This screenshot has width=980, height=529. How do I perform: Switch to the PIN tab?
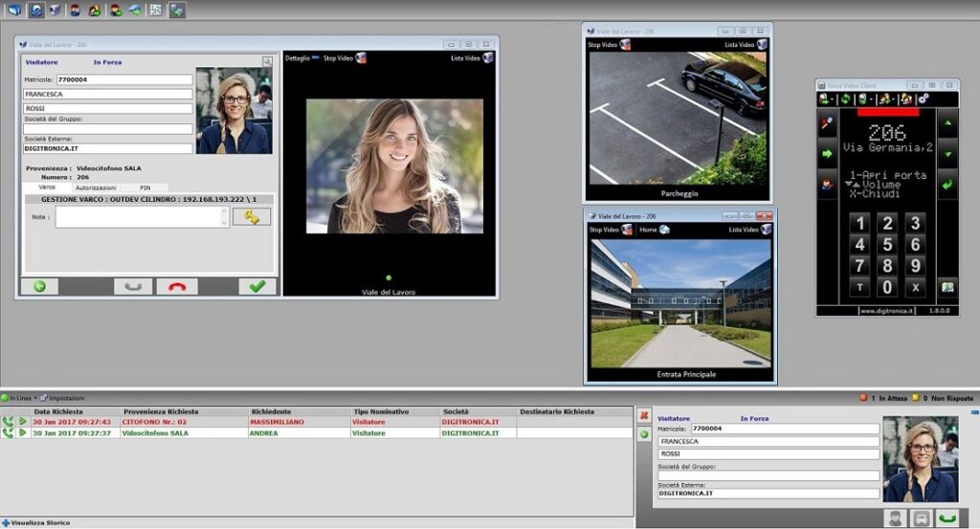(x=145, y=187)
